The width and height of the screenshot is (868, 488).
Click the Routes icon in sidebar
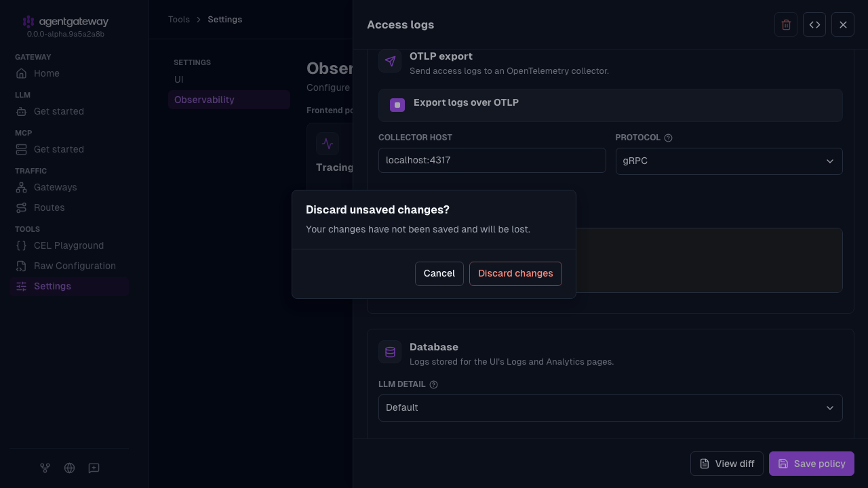[22, 207]
